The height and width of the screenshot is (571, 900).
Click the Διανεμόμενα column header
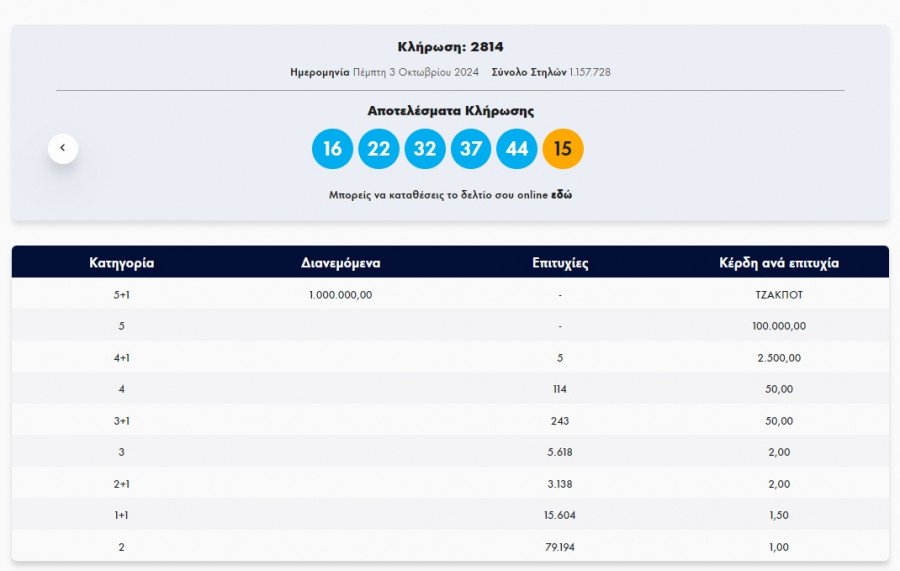[340, 263]
